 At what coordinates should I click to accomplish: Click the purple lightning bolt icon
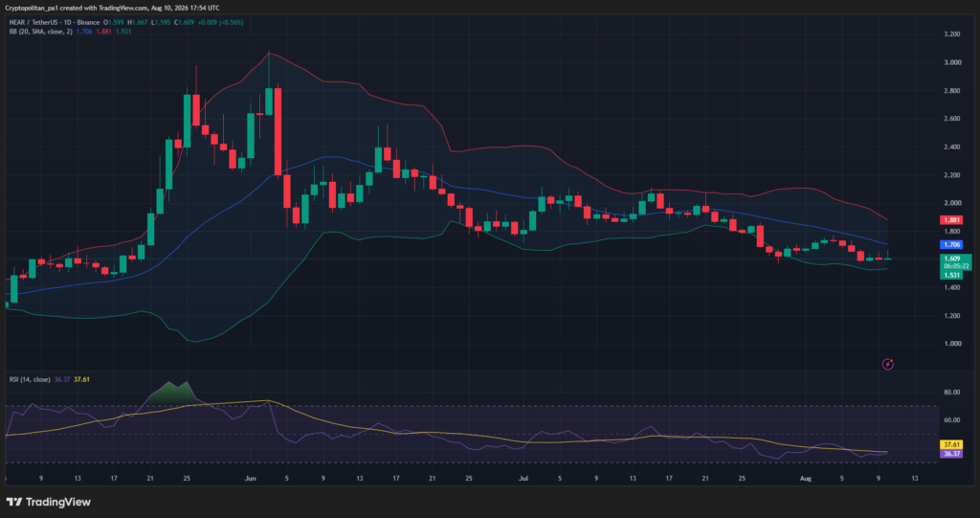887,364
